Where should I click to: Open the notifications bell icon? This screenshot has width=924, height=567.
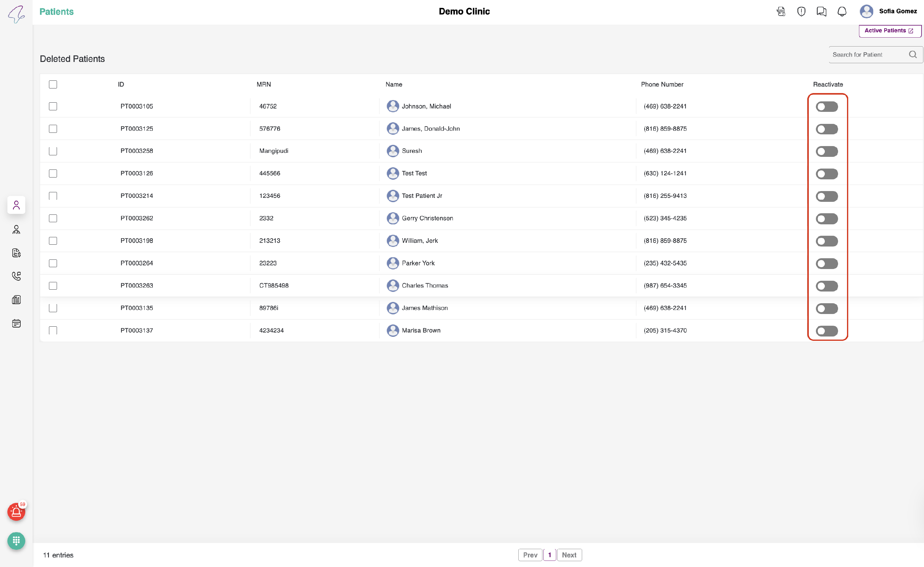[841, 12]
